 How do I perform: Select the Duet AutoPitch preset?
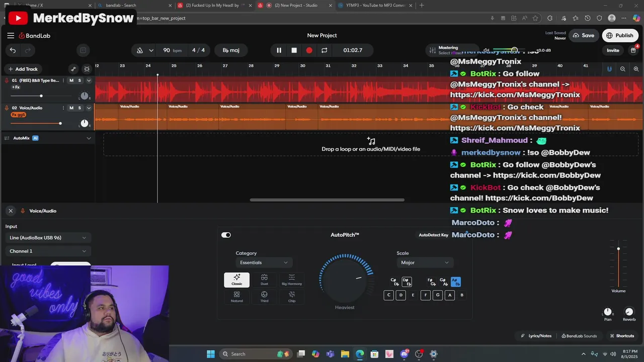[x=264, y=280]
